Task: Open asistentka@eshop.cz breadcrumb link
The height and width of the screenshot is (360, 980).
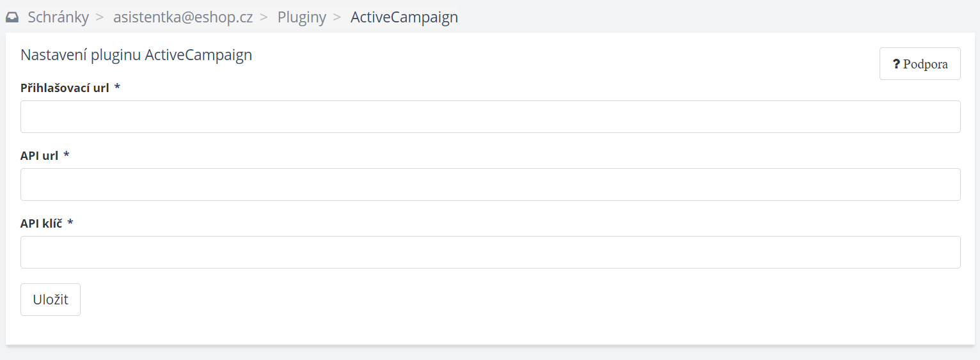Action: 183,17
